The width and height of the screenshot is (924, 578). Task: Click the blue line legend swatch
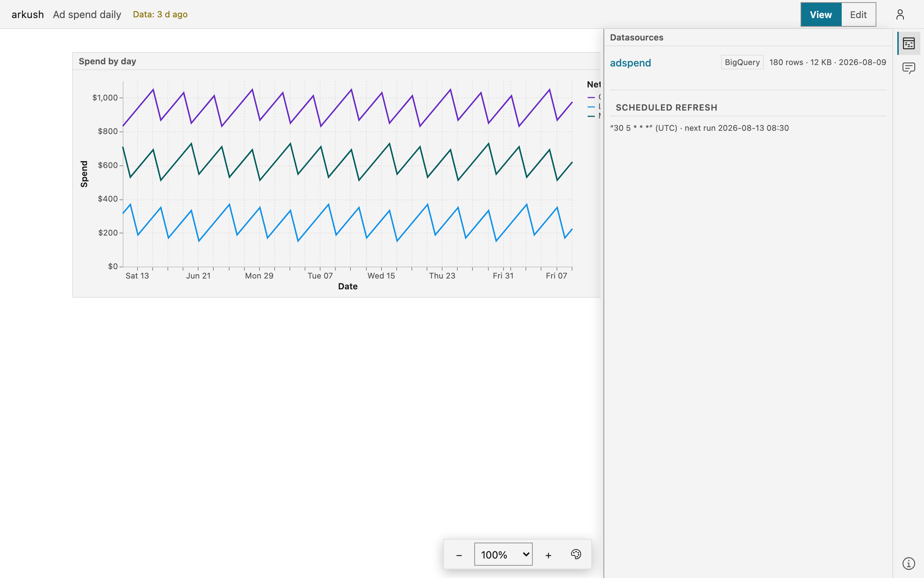click(591, 107)
